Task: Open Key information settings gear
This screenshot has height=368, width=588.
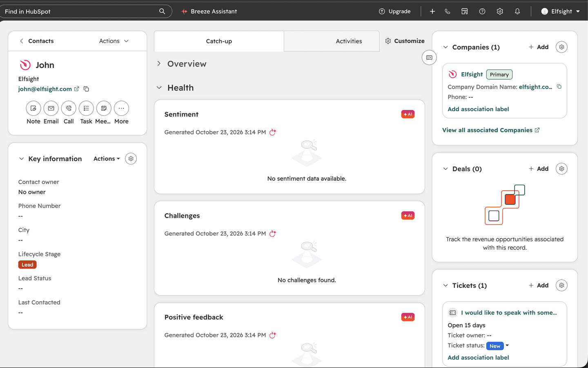Action: click(x=131, y=159)
